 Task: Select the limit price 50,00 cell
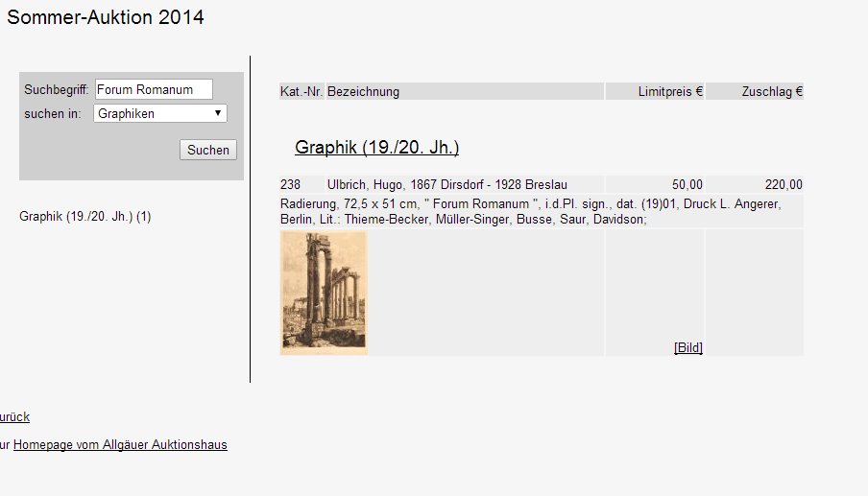coord(655,185)
